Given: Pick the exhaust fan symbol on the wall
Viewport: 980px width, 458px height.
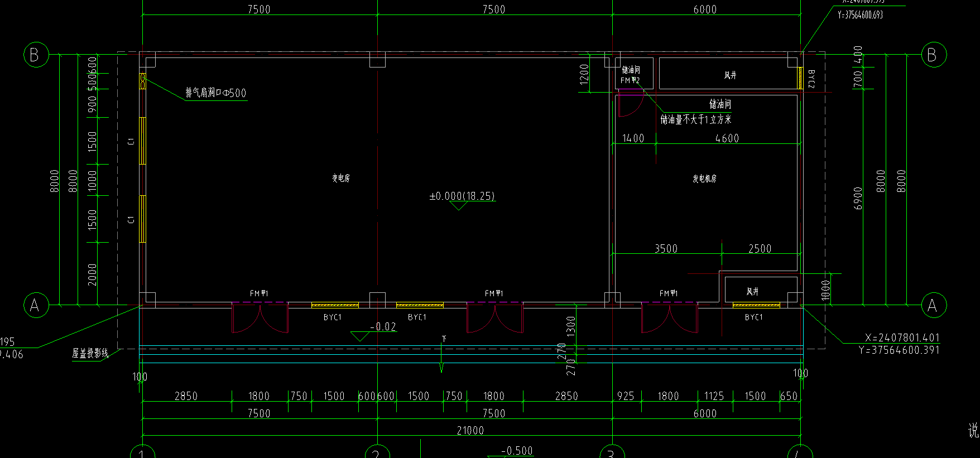Looking at the screenshot, I should pos(142,81).
